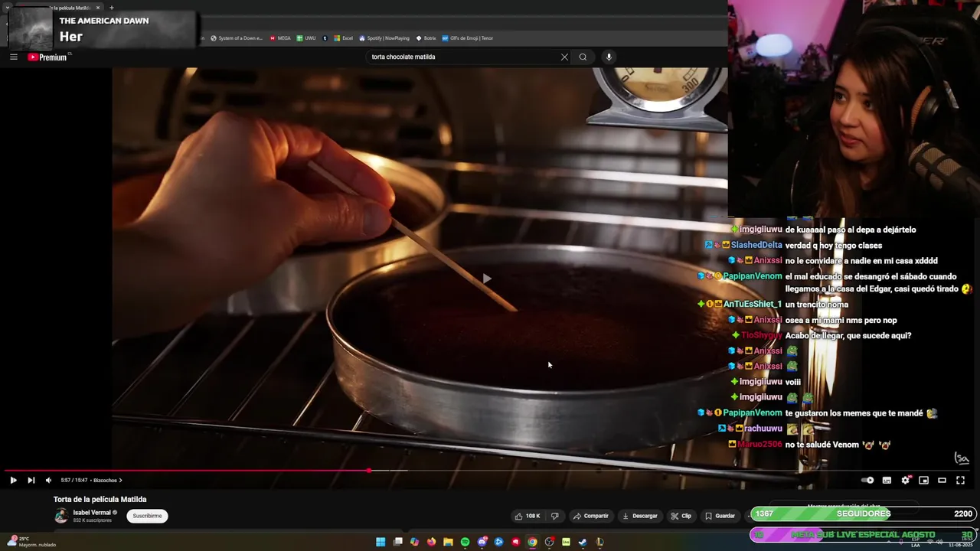Click the red playhead scrubber dot
This screenshot has height=551, width=980.
[369, 471]
